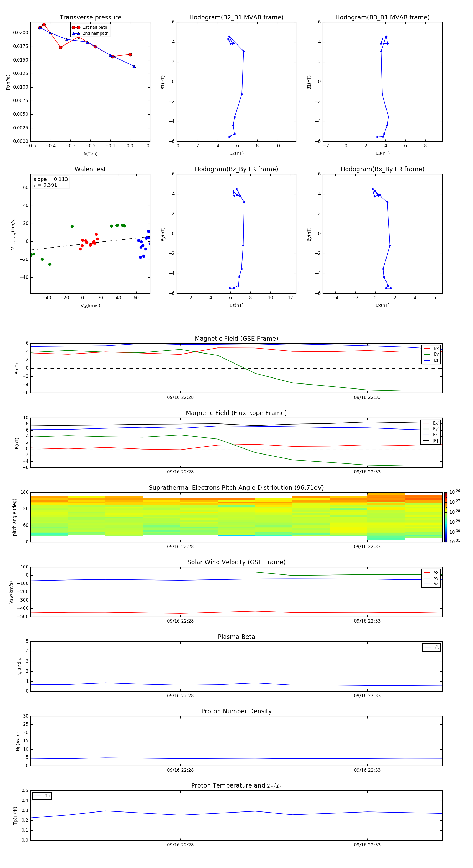Click the 'Magnetic Field (GSE Frame)' title
Viewport: 473px width, 868px height.
[236, 339]
